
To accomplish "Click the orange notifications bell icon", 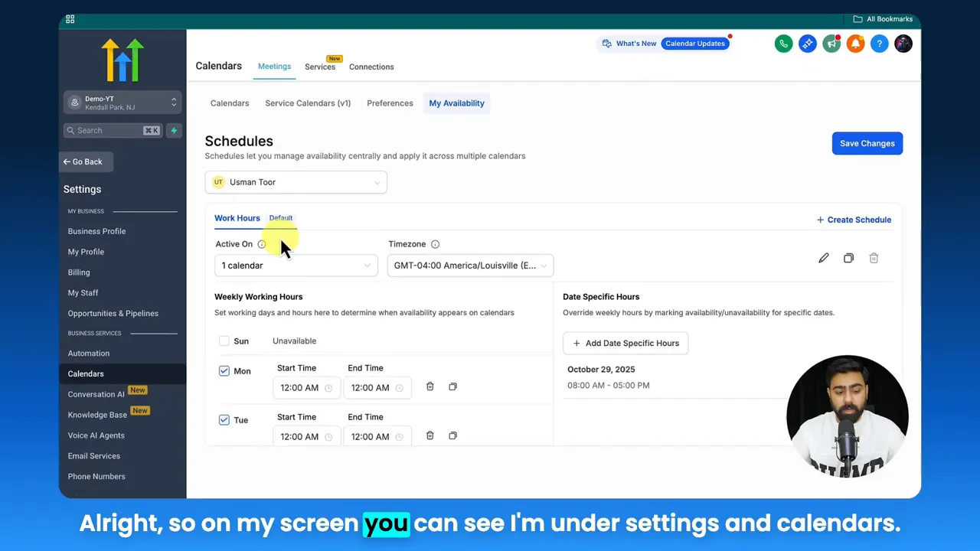I will pos(855,44).
